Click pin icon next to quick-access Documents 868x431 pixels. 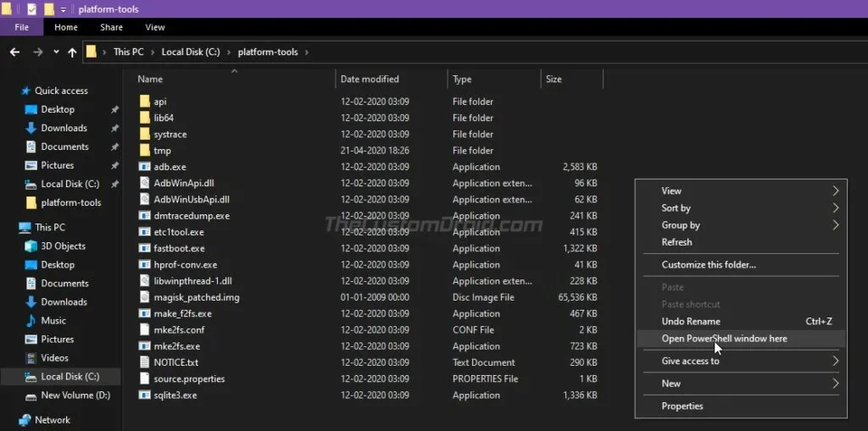114,147
